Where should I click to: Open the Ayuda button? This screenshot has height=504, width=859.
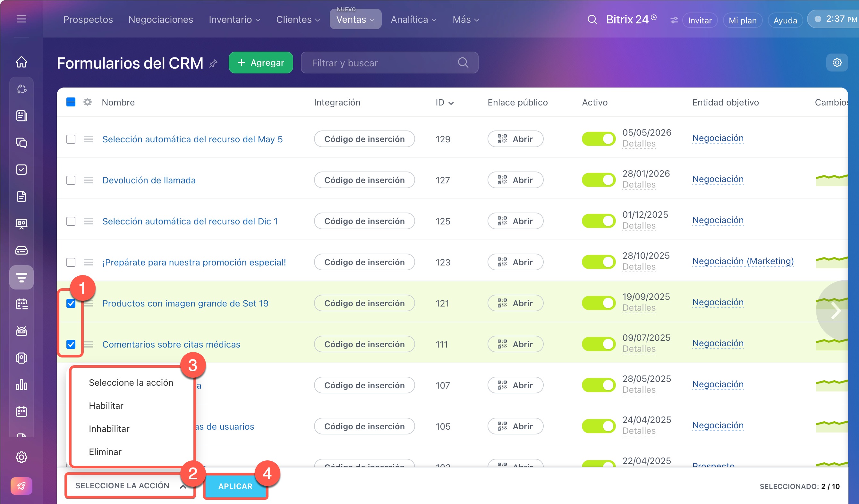tap(785, 20)
